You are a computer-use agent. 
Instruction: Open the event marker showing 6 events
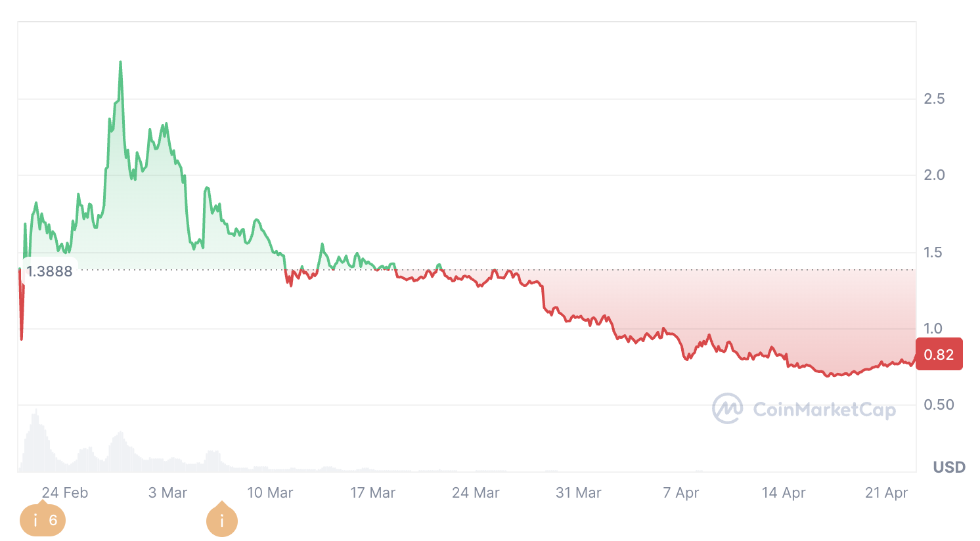pos(43,521)
